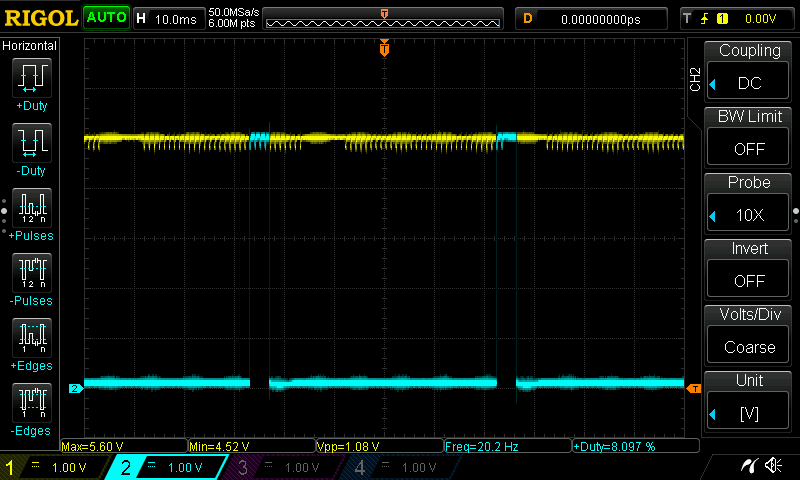Image resolution: width=800 pixels, height=480 pixels.
Task: Click the Horizontal menu header
Action: pyautogui.click(x=30, y=46)
